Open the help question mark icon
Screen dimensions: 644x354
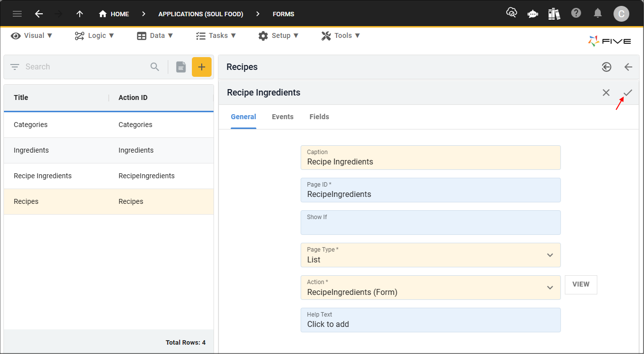(x=576, y=13)
